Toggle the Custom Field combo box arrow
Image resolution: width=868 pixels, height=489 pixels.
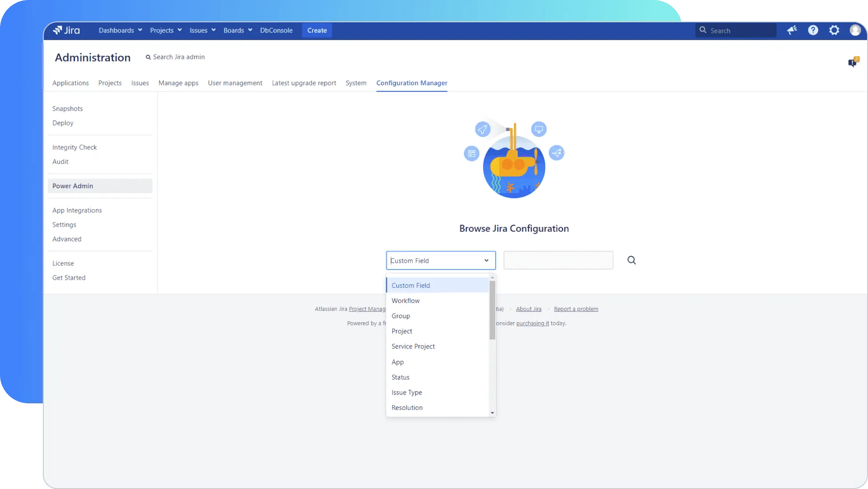pyautogui.click(x=486, y=261)
